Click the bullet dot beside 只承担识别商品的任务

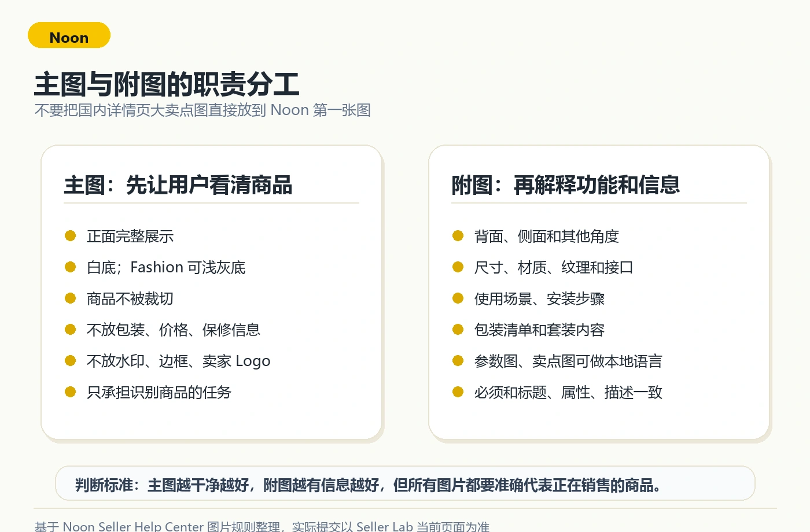[71, 391]
